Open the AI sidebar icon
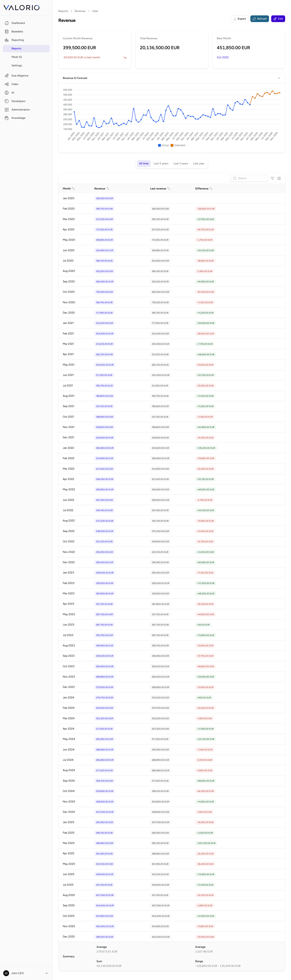 pos(6,93)
